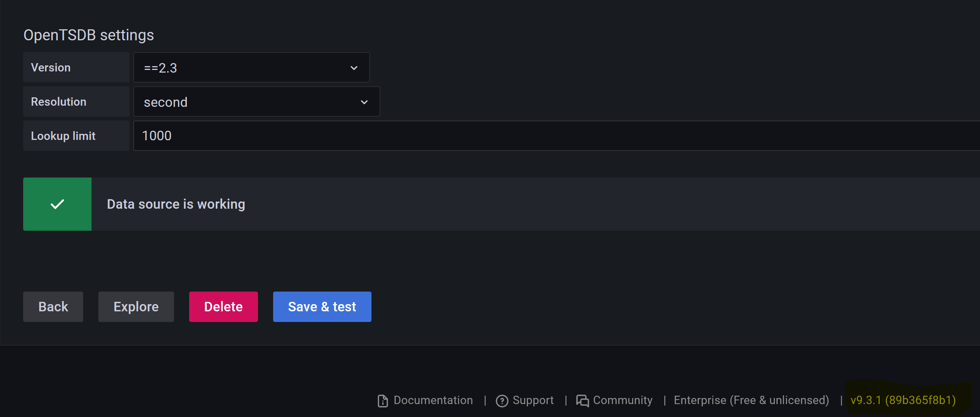Click the Enterprise (Free & unlicensed) link
The height and width of the screenshot is (417, 980).
[x=751, y=400]
